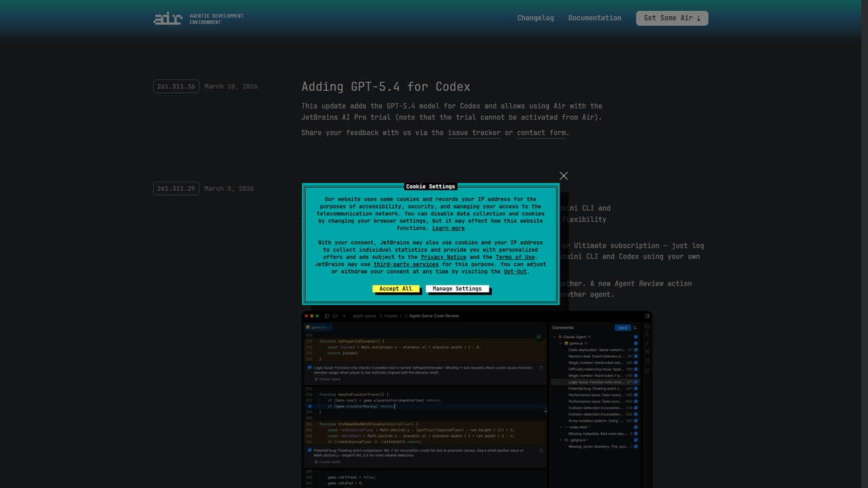Click the plus icon in embedded app titlebar
Image resolution: width=868 pixels, height=488 pixels.
point(344,316)
